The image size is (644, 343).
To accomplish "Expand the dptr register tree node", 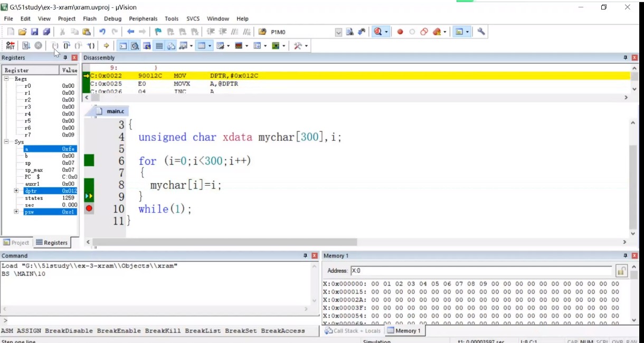I will coord(16,190).
